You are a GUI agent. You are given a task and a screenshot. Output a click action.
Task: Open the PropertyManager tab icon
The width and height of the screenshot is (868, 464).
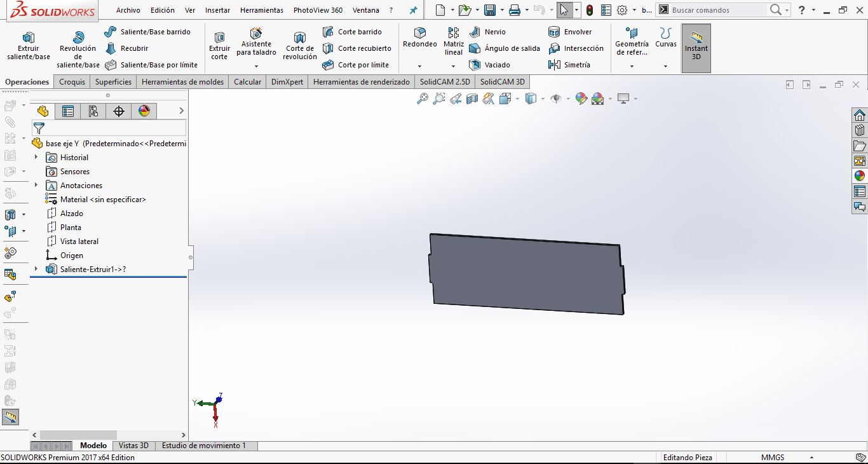68,111
